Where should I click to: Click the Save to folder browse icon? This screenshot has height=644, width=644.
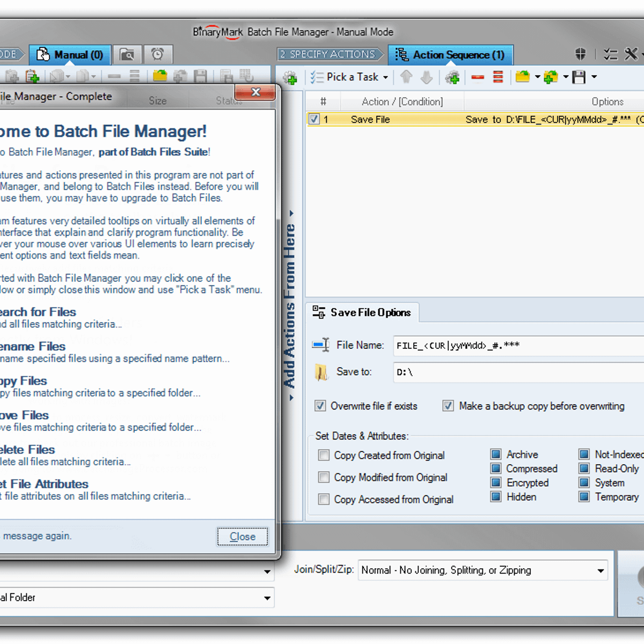tap(321, 372)
